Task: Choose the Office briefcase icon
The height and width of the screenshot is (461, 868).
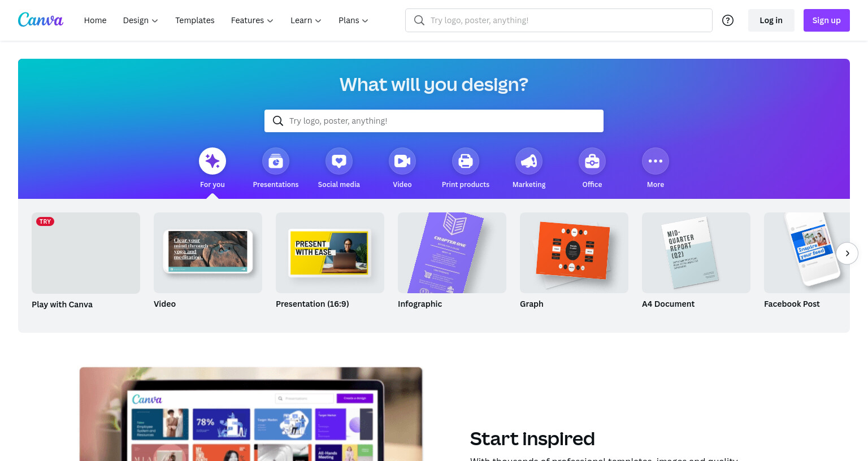Action: (x=592, y=162)
